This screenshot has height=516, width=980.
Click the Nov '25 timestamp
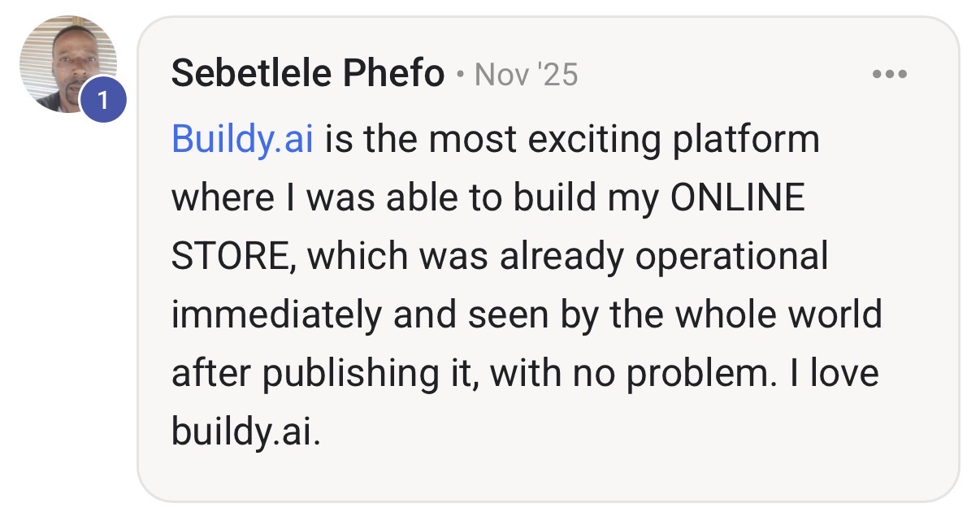tap(526, 75)
